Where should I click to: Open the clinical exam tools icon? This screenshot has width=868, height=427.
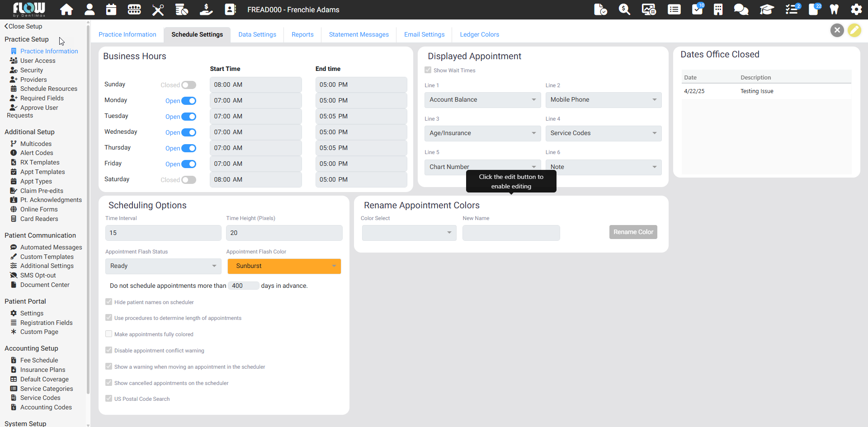158,9
